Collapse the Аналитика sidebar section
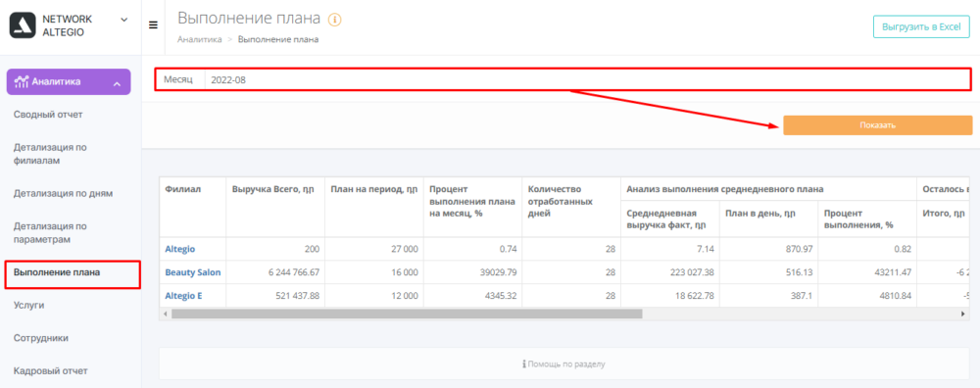The width and height of the screenshot is (980, 388). [x=117, y=83]
